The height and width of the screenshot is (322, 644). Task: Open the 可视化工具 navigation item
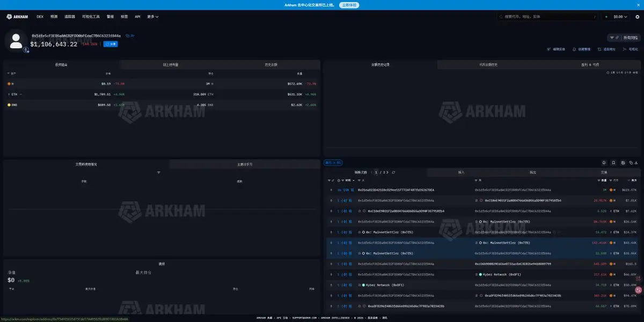pos(91,17)
